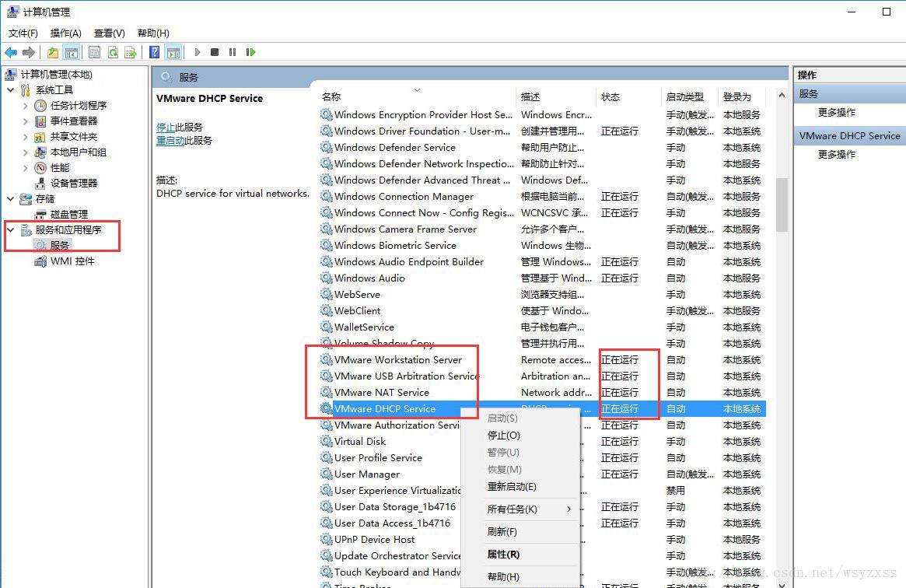Click the Start service play icon
The image size is (906, 588).
tap(198, 53)
